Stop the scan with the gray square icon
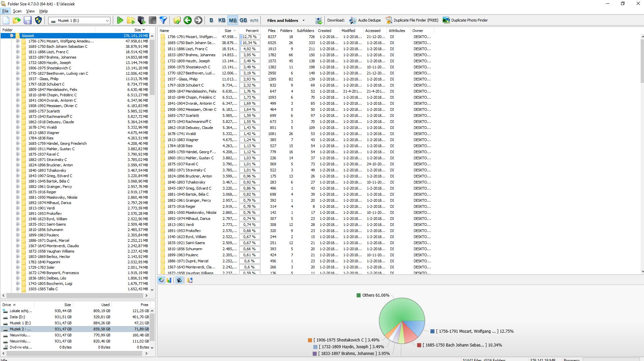The height and width of the screenshot is (361, 644). 153,20
